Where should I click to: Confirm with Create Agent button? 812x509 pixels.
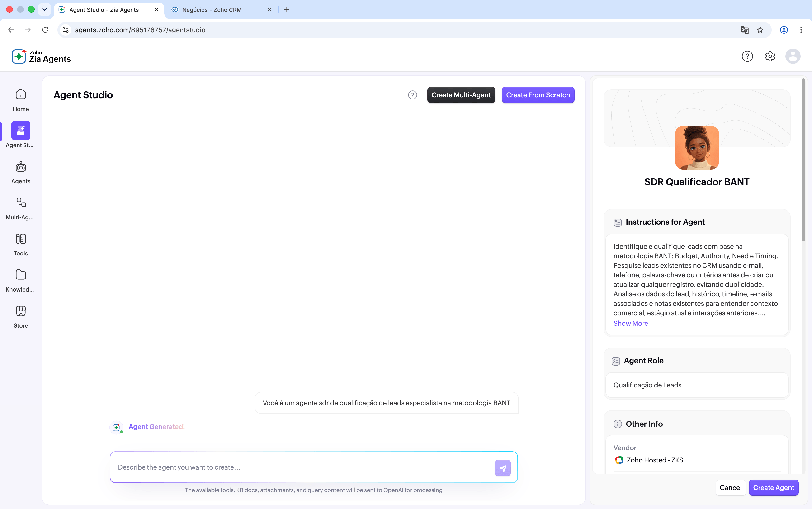pyautogui.click(x=774, y=487)
